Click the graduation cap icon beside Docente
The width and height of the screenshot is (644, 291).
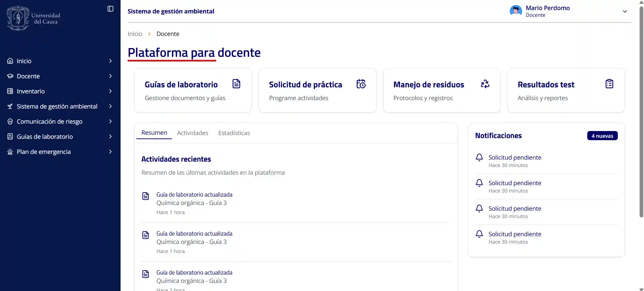pyautogui.click(x=10, y=76)
